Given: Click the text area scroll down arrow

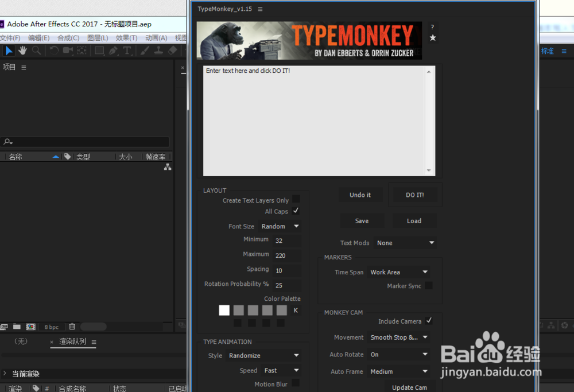Looking at the screenshot, I should [429, 170].
